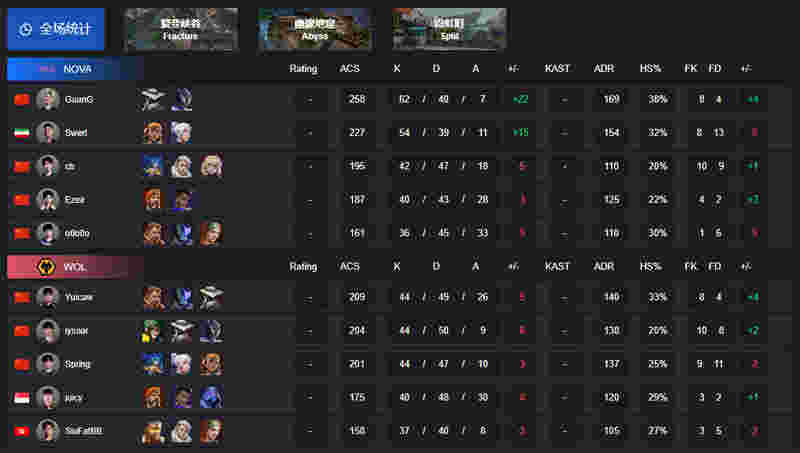Select o0o0o's third agent icon
This screenshot has width=800, height=453.
point(211,233)
